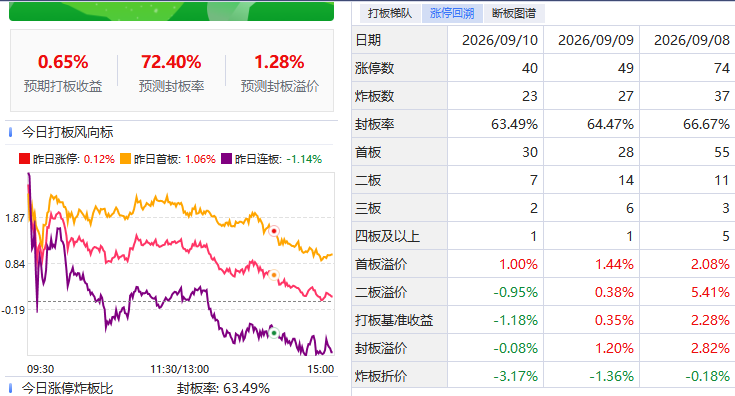The height and width of the screenshot is (396, 735).
Task: Click the 0.65% 预期打板收益 figure
Action: 63,62
